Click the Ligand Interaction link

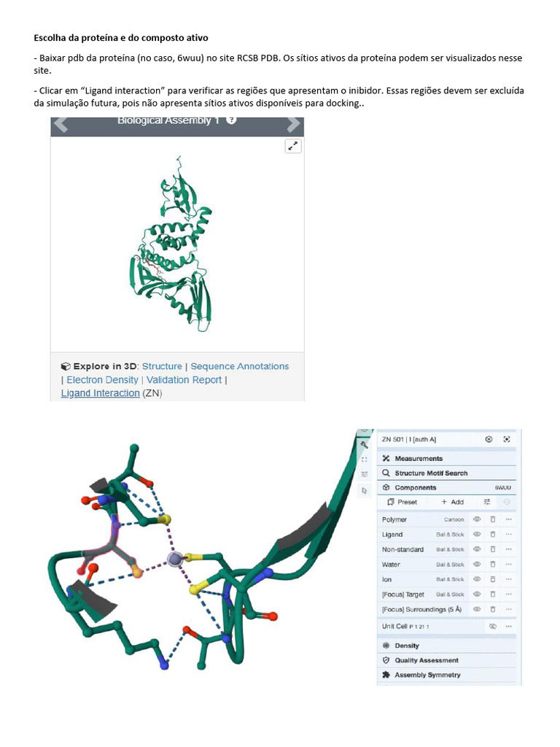(100, 393)
